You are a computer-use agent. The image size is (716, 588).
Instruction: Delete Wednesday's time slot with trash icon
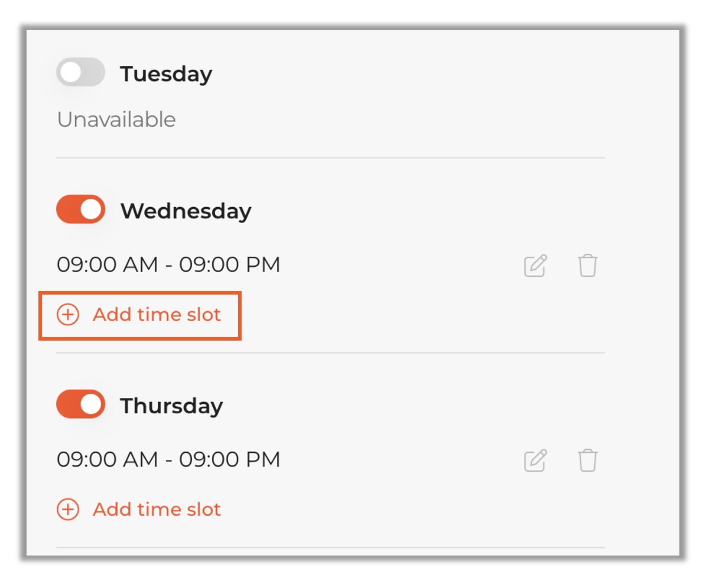tap(587, 266)
